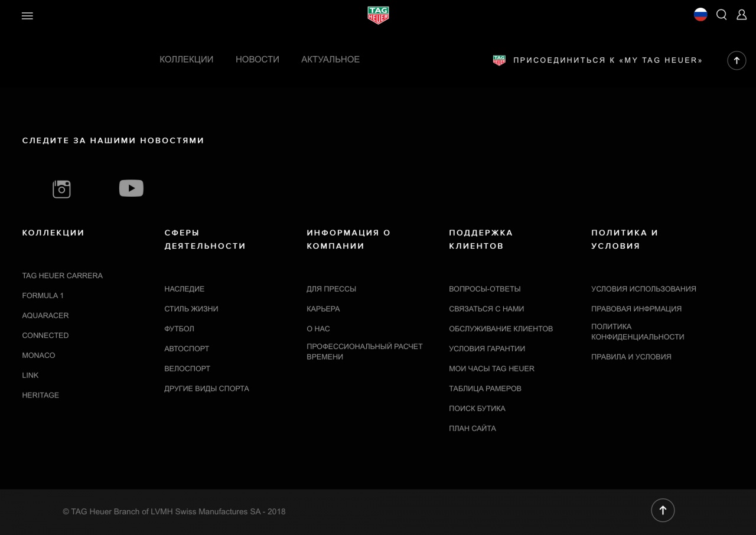Click the КАРЬЕРА link
The width and height of the screenshot is (756, 535).
323,309
